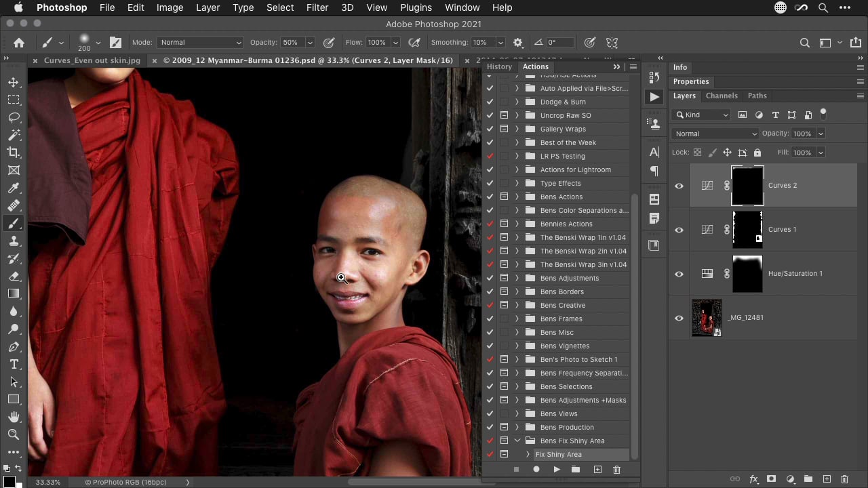Click the smoothing options gear icon
This screenshot has height=488, width=868.
pos(518,42)
